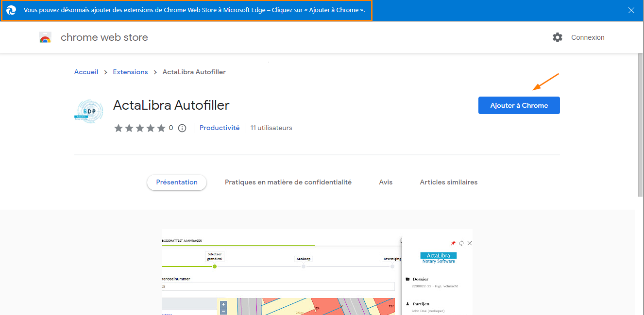Click the "ActaLibra Autofiller" page title
The width and height of the screenshot is (644, 315).
coord(171,105)
